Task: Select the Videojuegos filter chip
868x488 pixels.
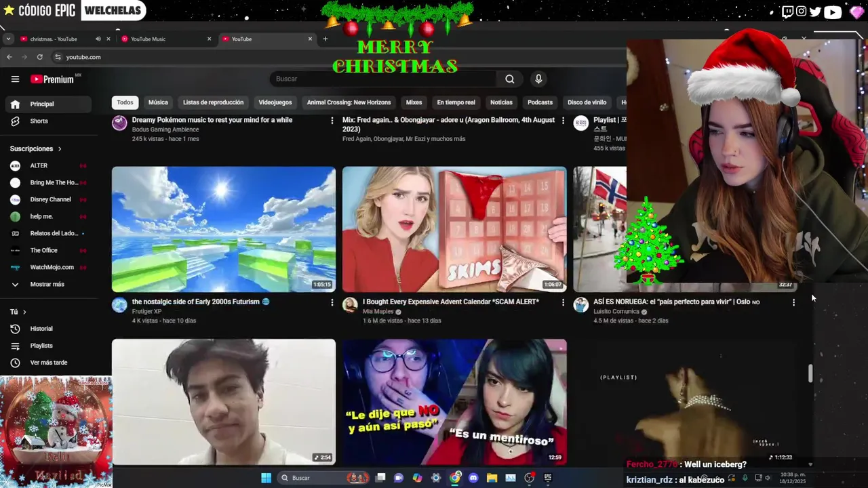Action: (x=275, y=102)
